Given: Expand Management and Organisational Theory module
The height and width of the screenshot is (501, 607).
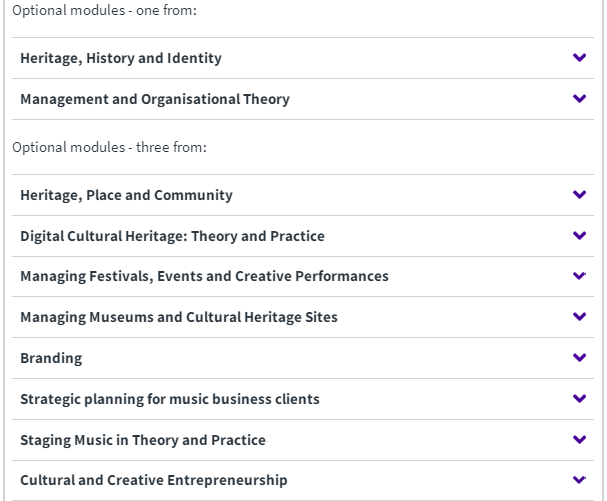Looking at the screenshot, I should (x=155, y=99).
